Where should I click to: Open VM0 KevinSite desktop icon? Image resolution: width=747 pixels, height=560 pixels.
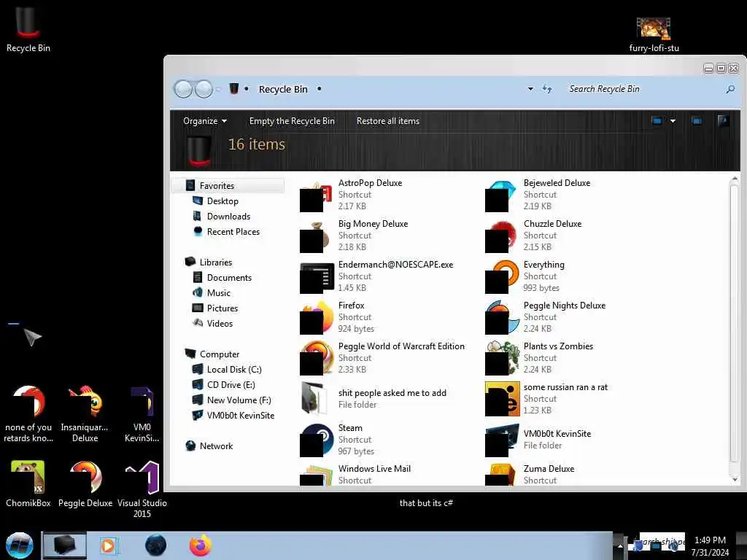click(x=142, y=414)
